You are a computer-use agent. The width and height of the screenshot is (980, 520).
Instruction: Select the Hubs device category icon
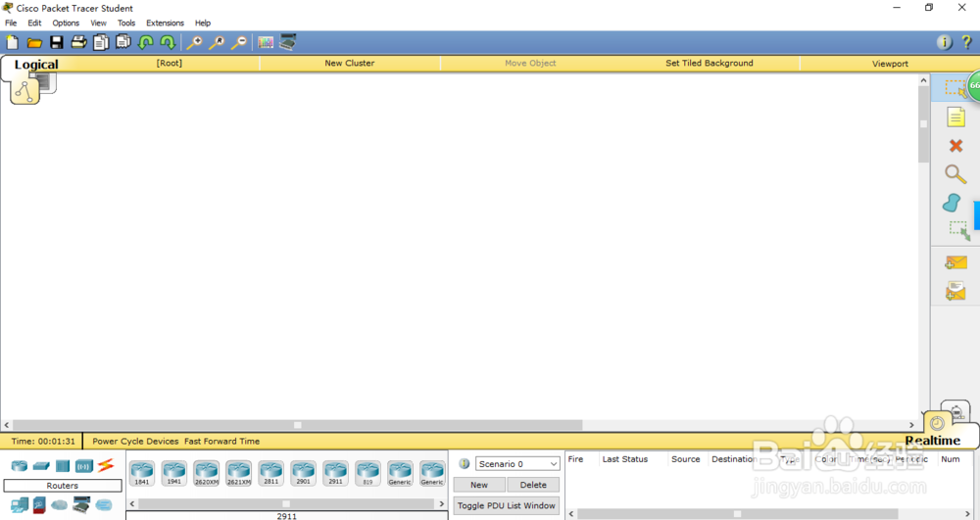[x=63, y=466]
